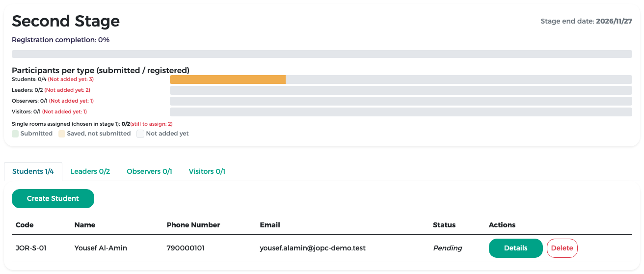Click the Pending status text

pos(448,248)
